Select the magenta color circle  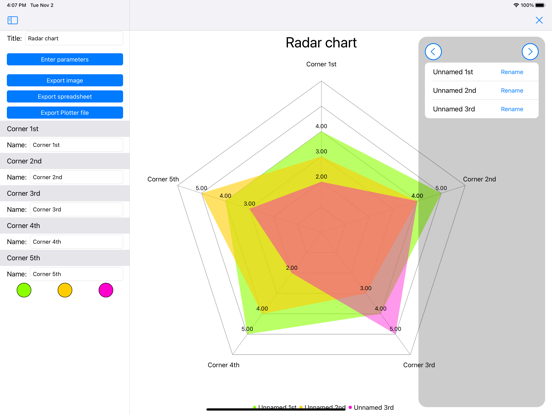[106, 290]
